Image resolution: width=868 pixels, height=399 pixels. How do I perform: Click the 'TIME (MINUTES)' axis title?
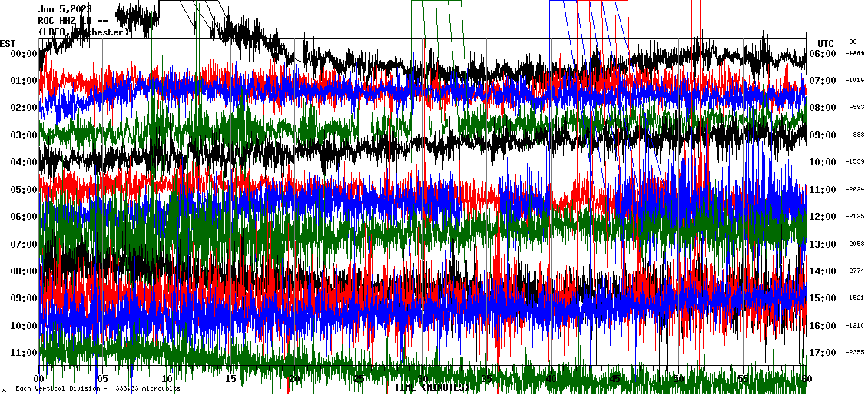[x=432, y=387]
